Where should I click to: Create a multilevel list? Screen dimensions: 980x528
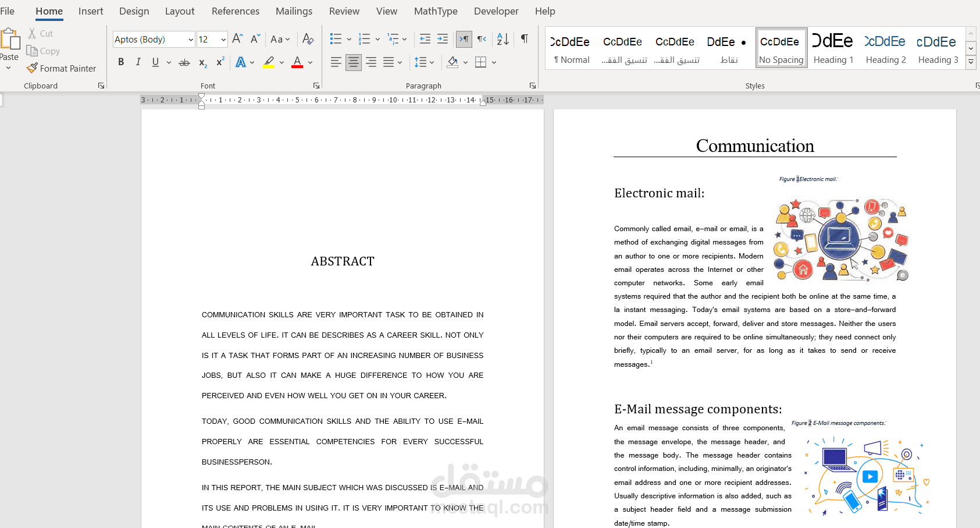point(393,39)
